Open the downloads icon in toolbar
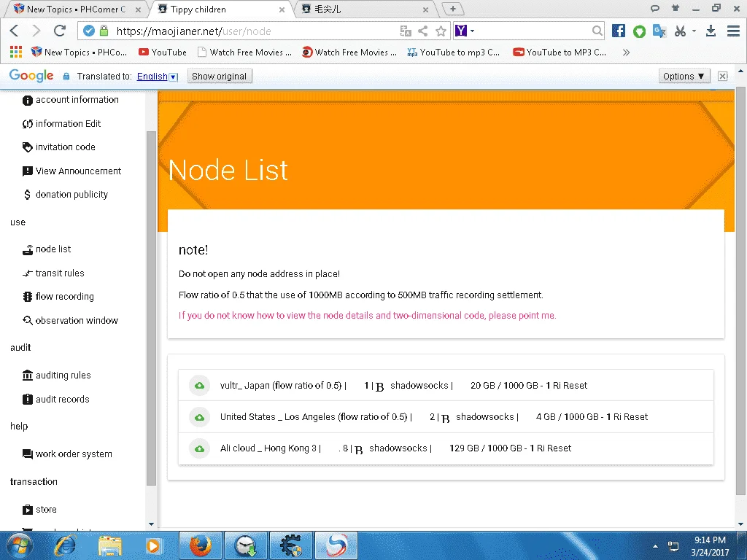This screenshot has width=747, height=560. click(711, 31)
